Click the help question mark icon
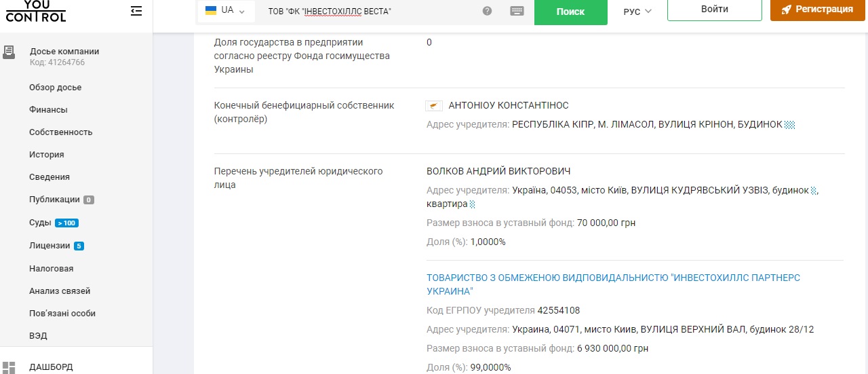868x374 pixels. [x=487, y=11]
